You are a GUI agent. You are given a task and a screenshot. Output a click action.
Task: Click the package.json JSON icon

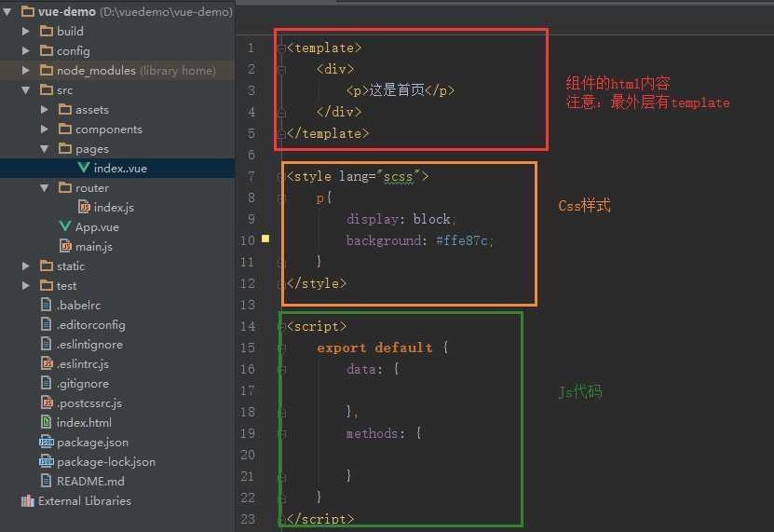click(47, 443)
